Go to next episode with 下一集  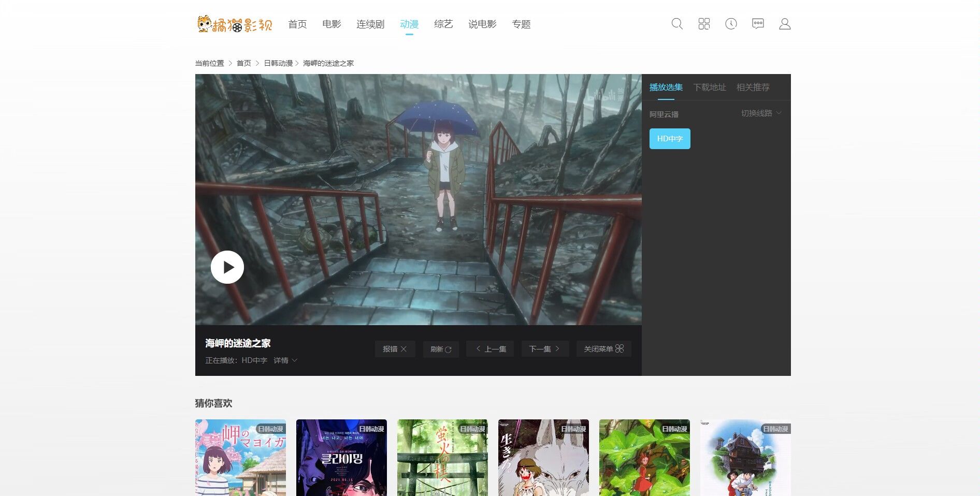tap(545, 349)
